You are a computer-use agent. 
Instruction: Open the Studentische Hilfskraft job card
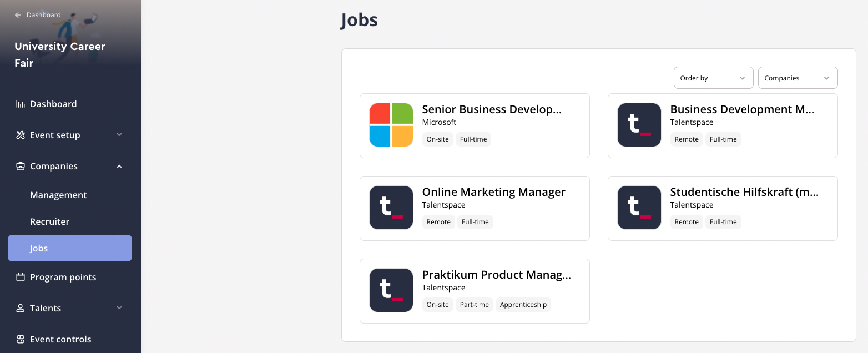point(723,208)
